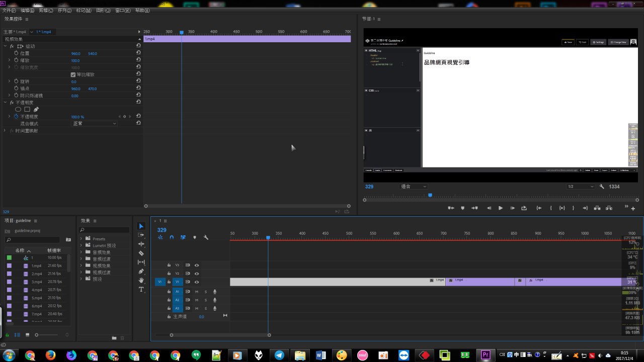
Task: Open the 文件 menu
Action: (x=9, y=11)
